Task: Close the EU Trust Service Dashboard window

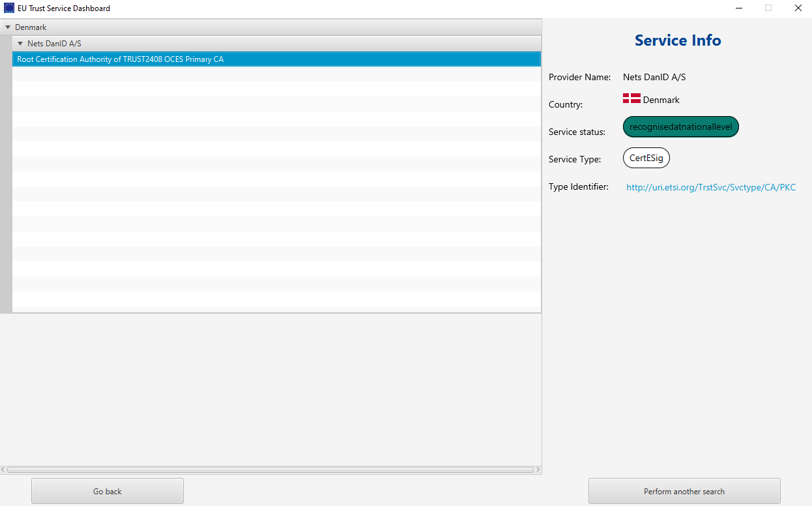Action: [798, 8]
